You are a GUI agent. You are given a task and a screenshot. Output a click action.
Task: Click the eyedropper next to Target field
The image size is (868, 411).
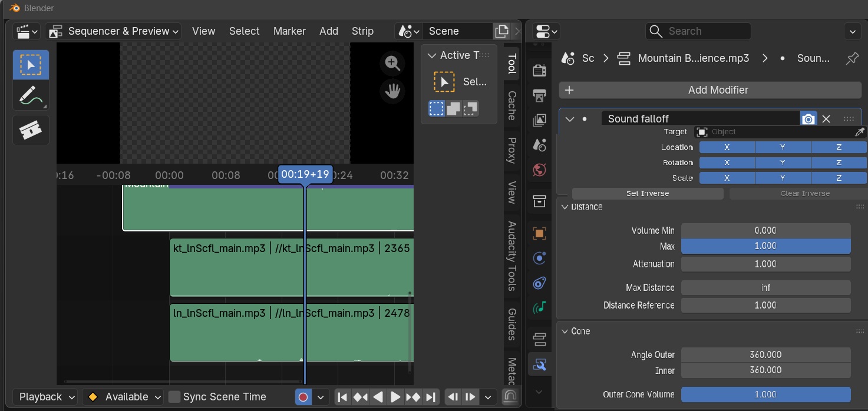pyautogui.click(x=860, y=132)
